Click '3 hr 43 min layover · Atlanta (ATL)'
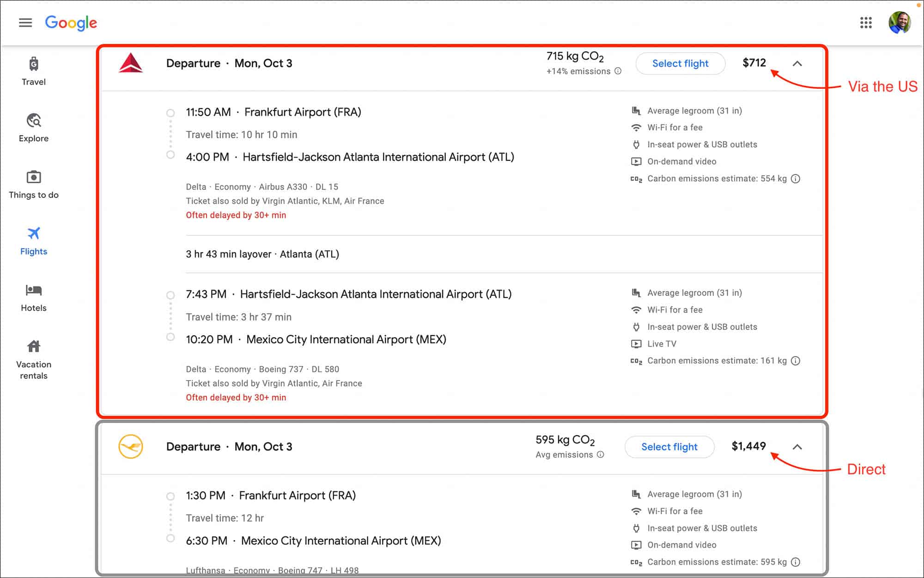Image resolution: width=924 pixels, height=578 pixels. 262,254
